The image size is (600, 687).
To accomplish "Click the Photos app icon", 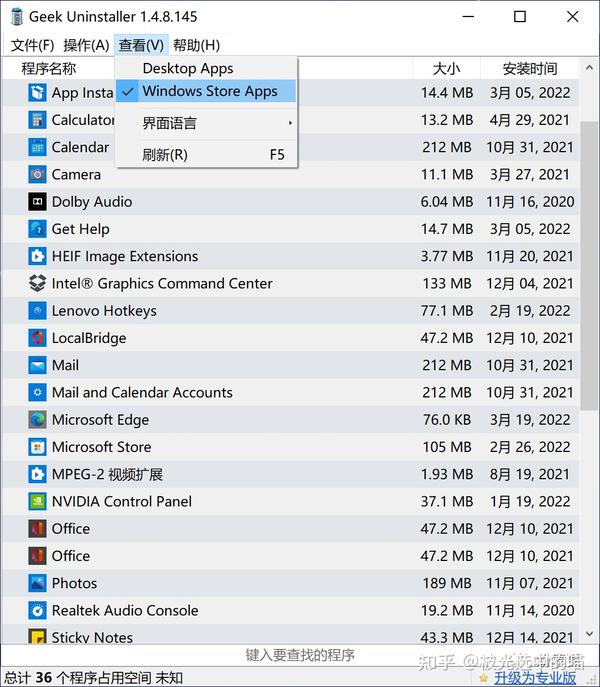I will (37, 583).
